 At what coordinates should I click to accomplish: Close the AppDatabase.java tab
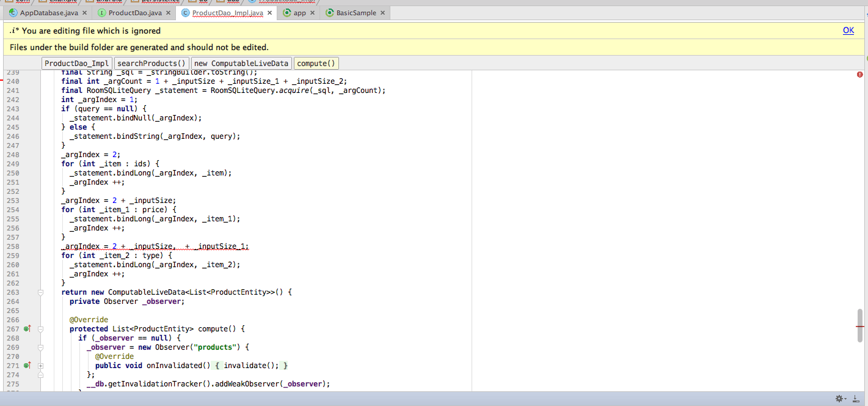pos(84,13)
